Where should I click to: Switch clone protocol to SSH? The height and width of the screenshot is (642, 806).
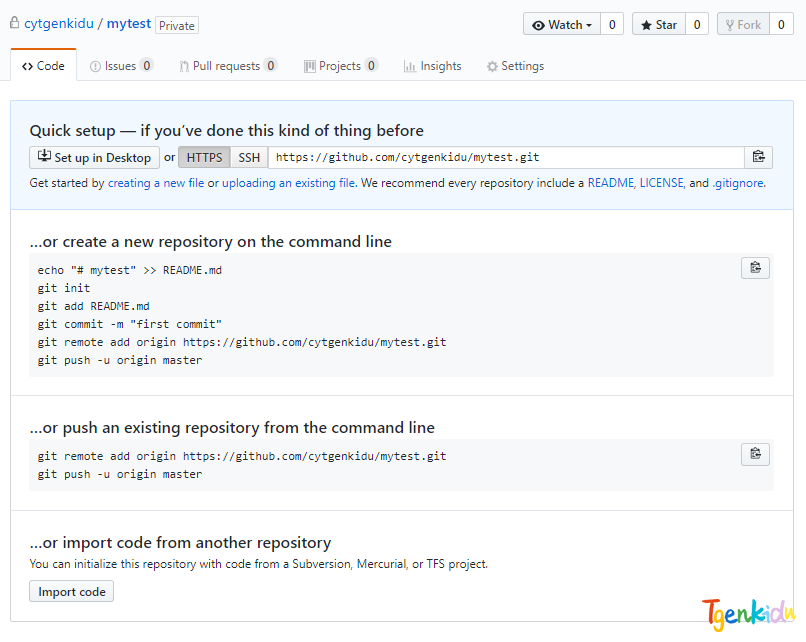[249, 157]
